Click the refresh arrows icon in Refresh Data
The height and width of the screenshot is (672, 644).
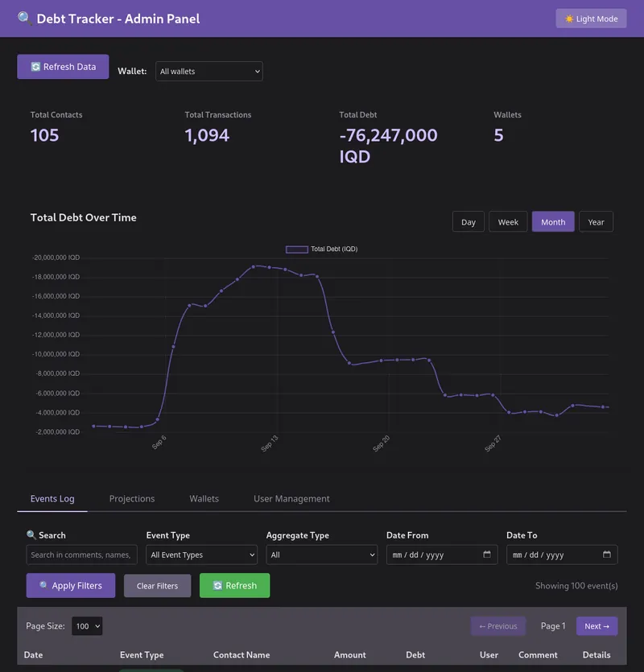35,67
